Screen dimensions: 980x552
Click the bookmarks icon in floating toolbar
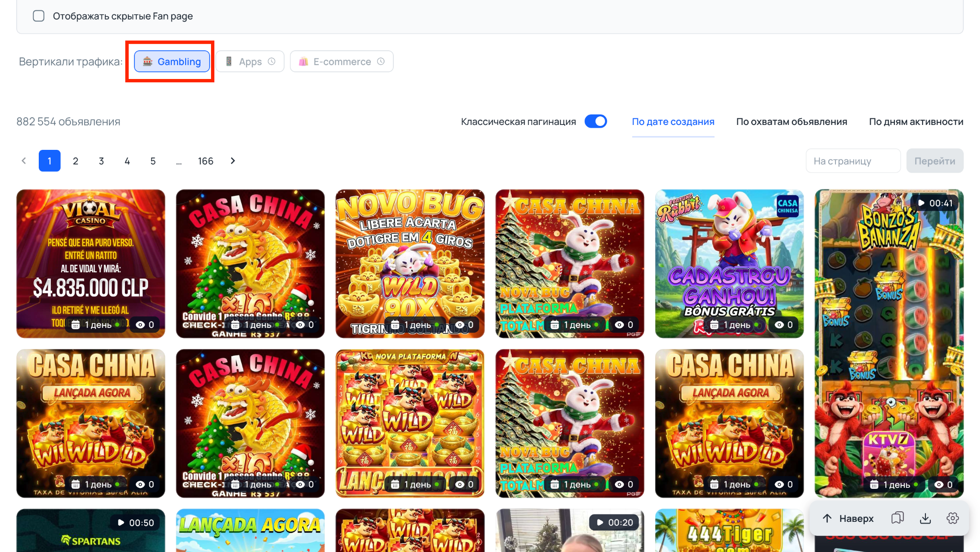coord(897,518)
